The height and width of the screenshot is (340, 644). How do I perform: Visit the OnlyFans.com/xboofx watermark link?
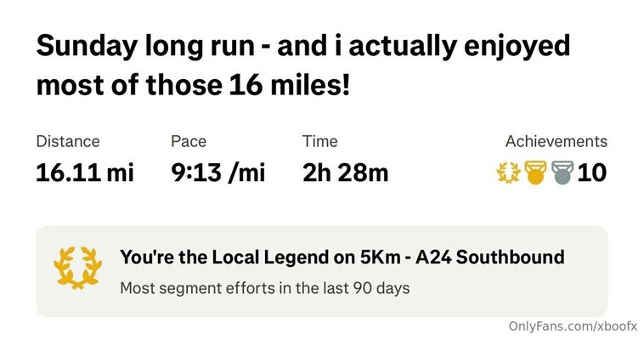573,326
